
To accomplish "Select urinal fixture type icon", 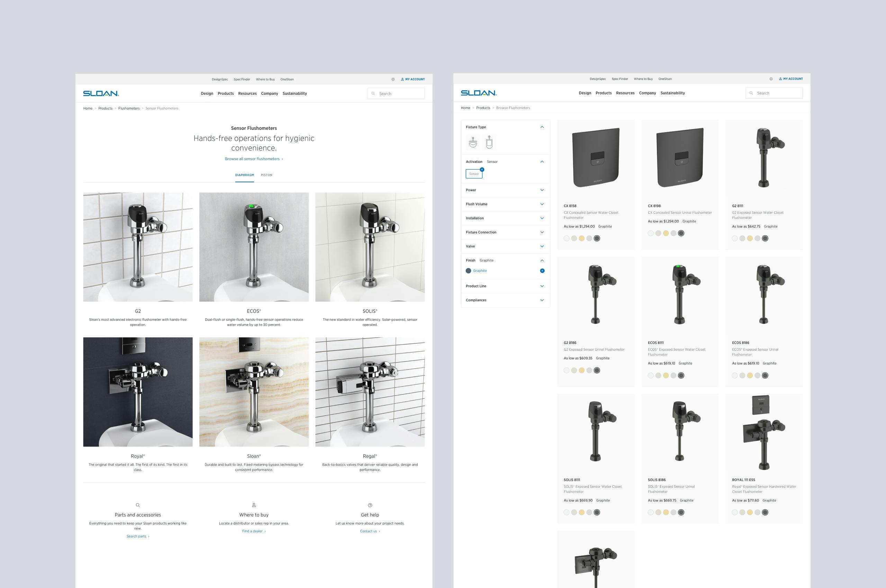I will click(x=489, y=142).
